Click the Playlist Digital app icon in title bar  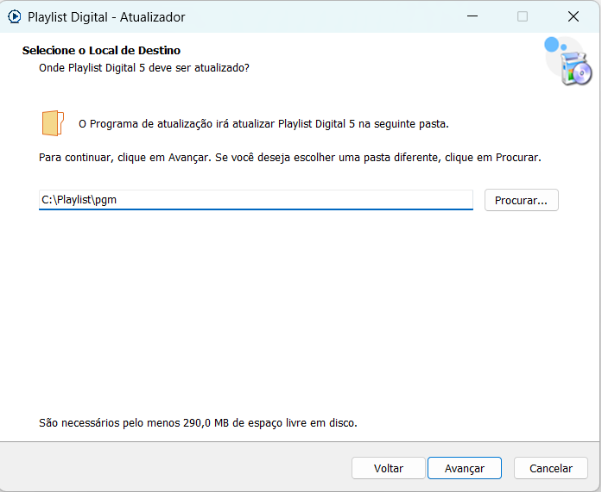(15, 17)
